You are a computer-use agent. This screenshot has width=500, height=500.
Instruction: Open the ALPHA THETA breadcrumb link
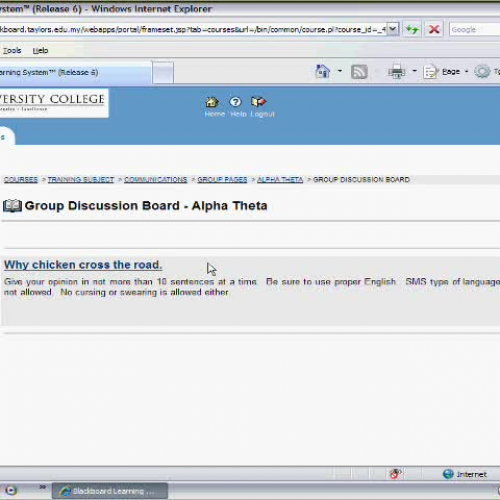(280, 180)
